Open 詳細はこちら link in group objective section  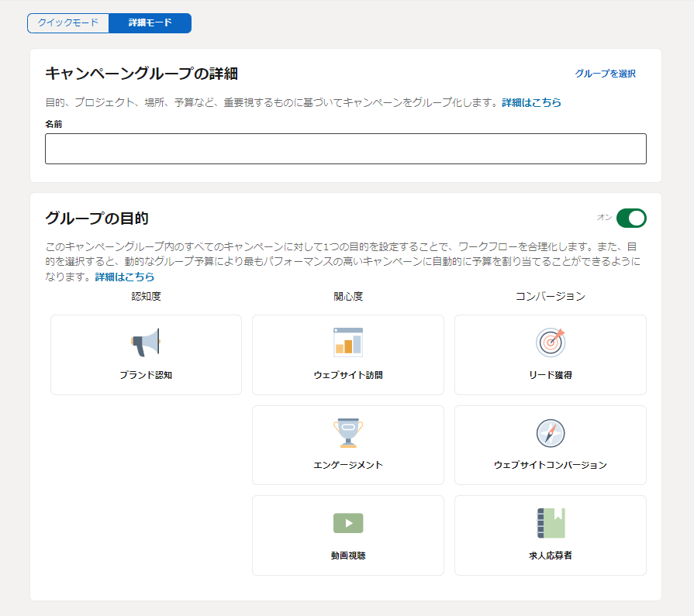125,277
